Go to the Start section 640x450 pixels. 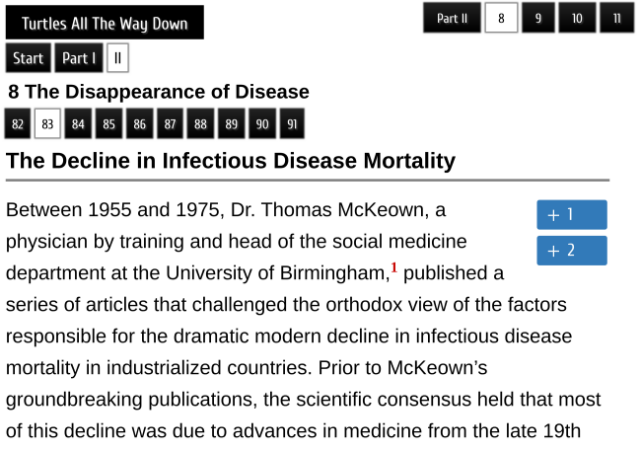28,58
